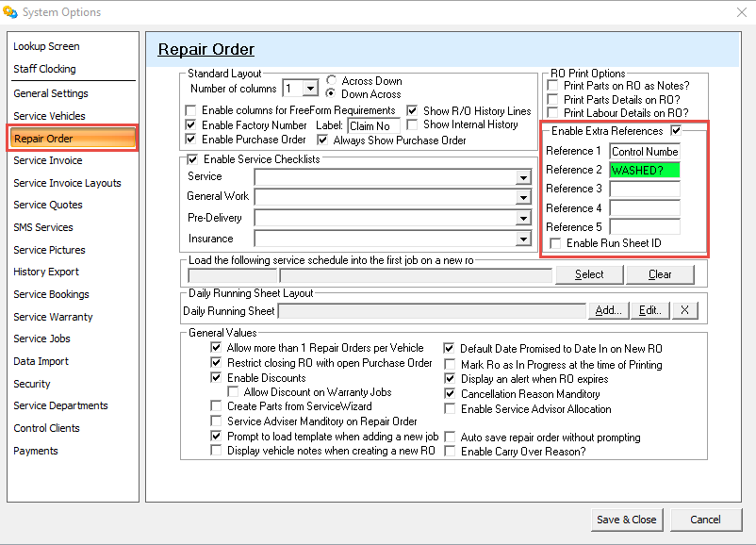756x545 pixels.
Task: Click the Daily Running Sheet field
Action: 433,311
